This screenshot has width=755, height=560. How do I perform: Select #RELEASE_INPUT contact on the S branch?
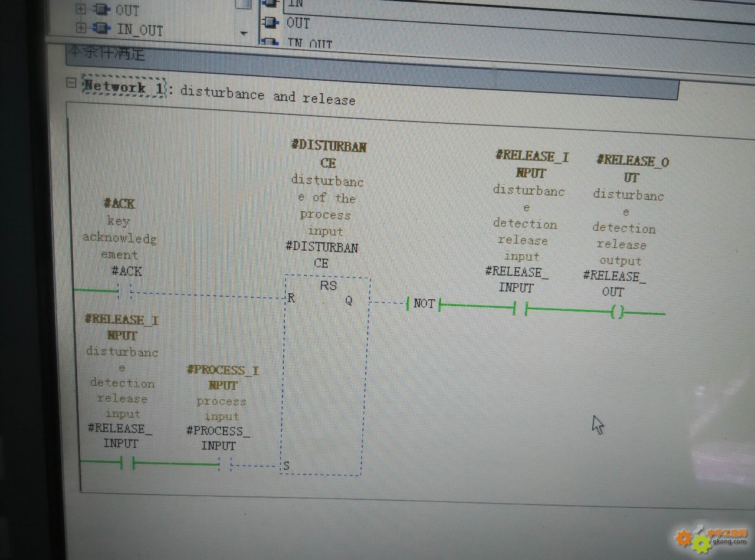point(127,463)
